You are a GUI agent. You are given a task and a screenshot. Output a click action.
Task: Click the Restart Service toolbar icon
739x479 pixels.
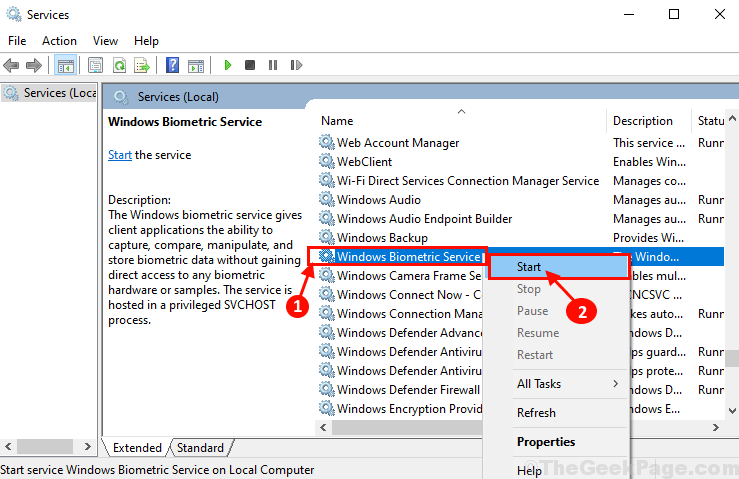coord(293,65)
